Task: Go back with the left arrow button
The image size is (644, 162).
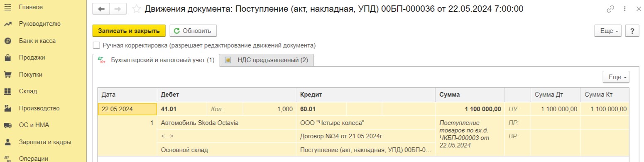Action: pos(101,9)
